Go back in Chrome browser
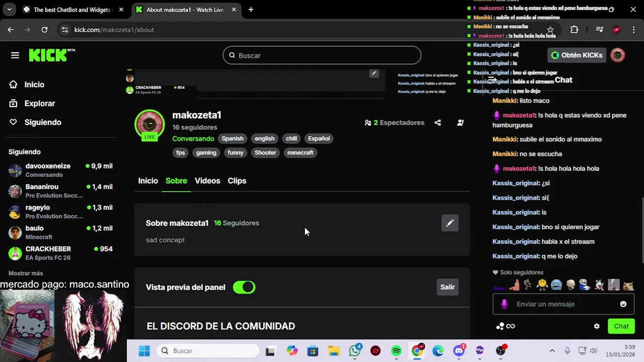Image resolution: width=644 pixels, height=362 pixels. point(11,30)
